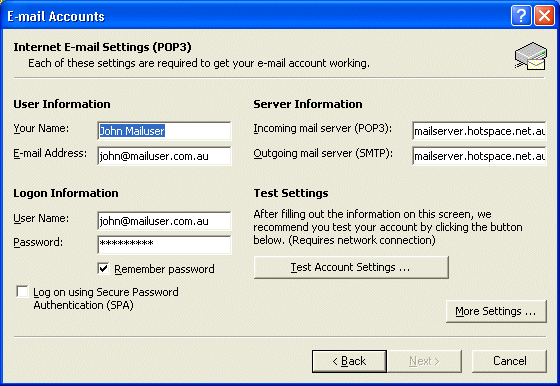Toggle the Remember password checkbox
This screenshot has width=560, height=386.
click(x=103, y=269)
